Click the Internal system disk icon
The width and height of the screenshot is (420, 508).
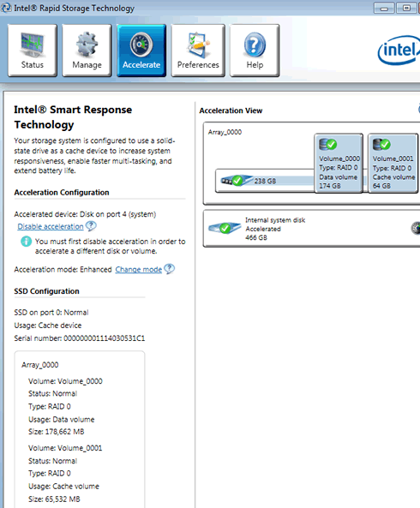(225, 228)
